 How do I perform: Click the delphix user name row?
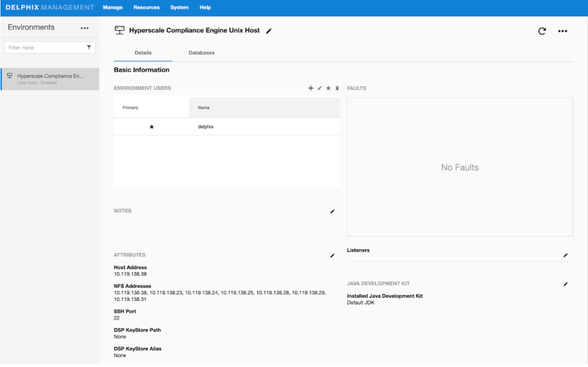tap(206, 127)
